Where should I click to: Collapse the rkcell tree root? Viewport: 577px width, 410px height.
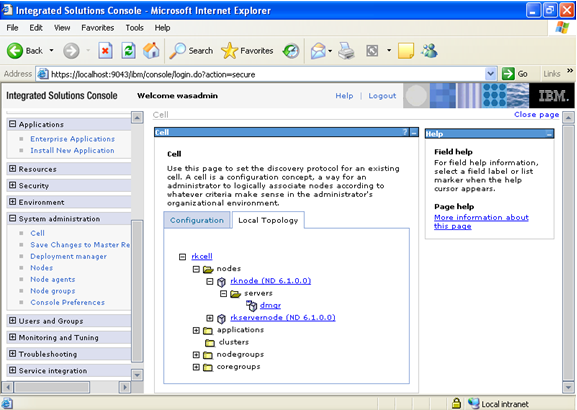pyautogui.click(x=183, y=257)
